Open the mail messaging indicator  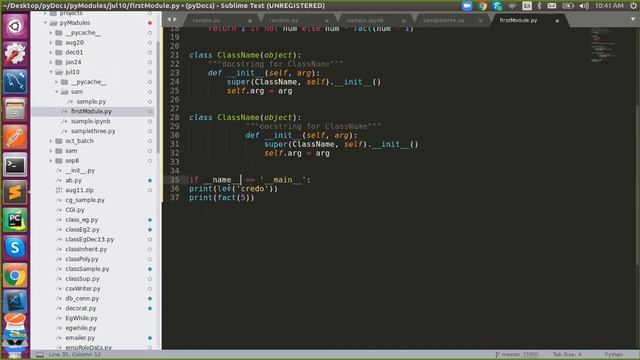click(x=552, y=6)
